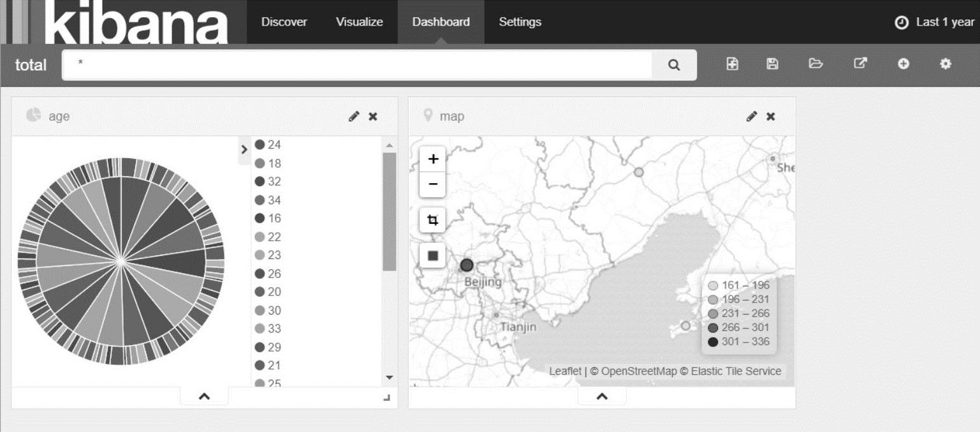The height and width of the screenshot is (432, 980).
Task: Click the New Dashboard icon
Action: click(733, 64)
